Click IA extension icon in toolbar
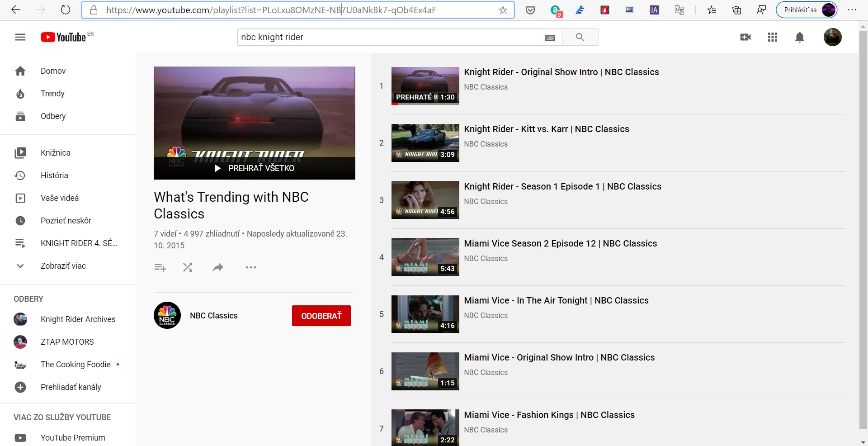This screenshot has height=446, width=868. [654, 10]
